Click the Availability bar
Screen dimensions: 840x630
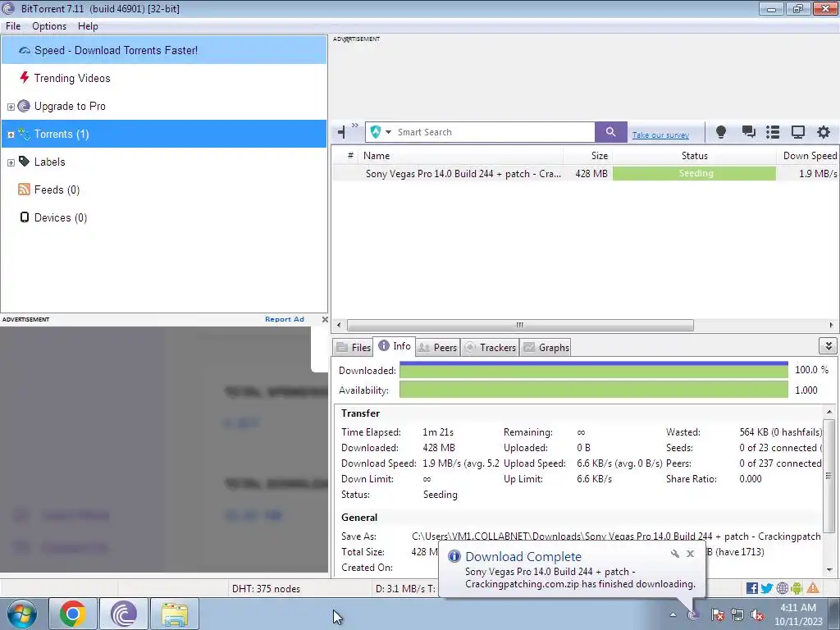tap(594, 390)
